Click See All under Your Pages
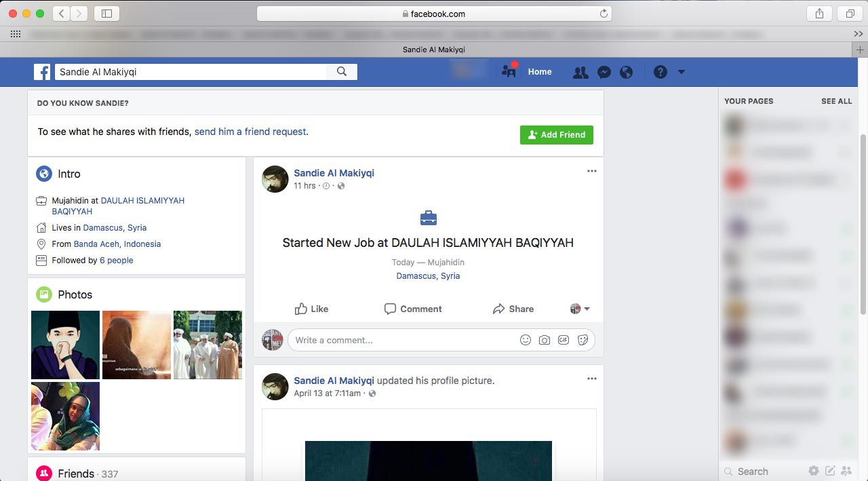Image resolution: width=868 pixels, height=481 pixels. (x=836, y=101)
